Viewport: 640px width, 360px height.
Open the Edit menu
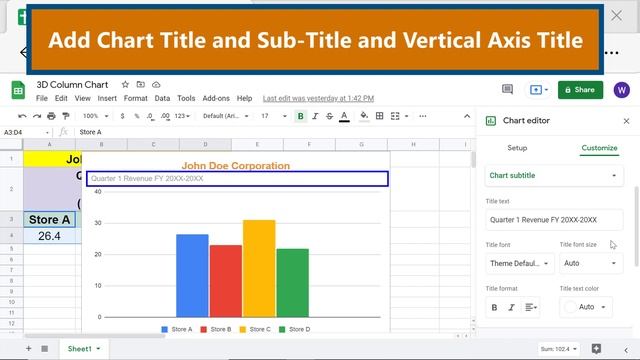point(61,98)
